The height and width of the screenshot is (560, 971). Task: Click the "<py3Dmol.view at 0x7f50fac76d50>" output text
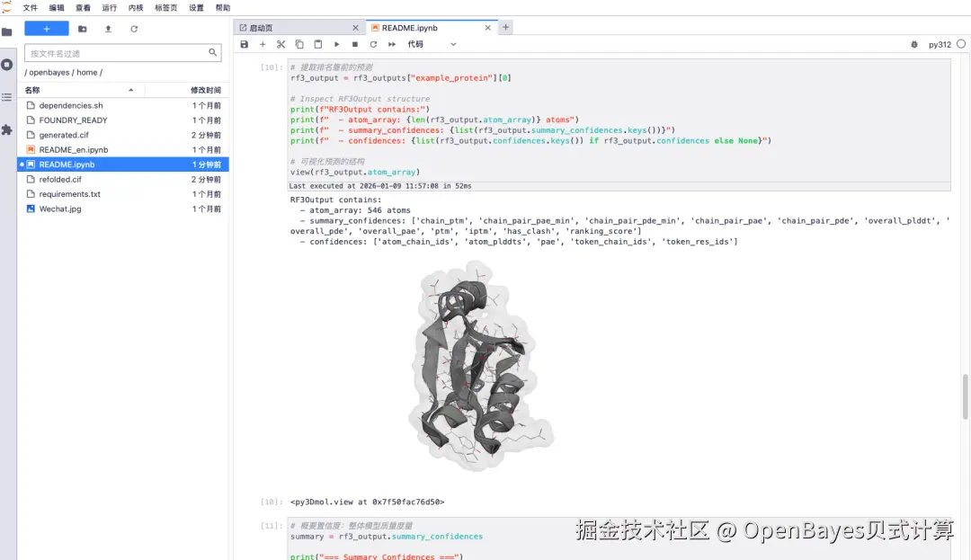pos(367,502)
